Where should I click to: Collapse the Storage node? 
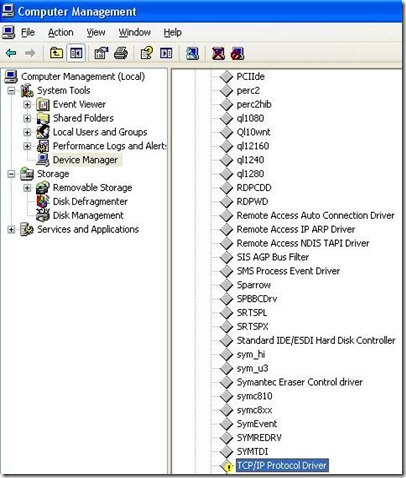[x=11, y=174]
